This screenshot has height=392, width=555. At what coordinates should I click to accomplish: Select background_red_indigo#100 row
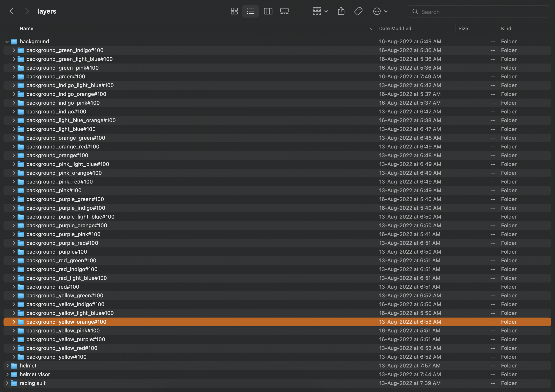point(277,269)
